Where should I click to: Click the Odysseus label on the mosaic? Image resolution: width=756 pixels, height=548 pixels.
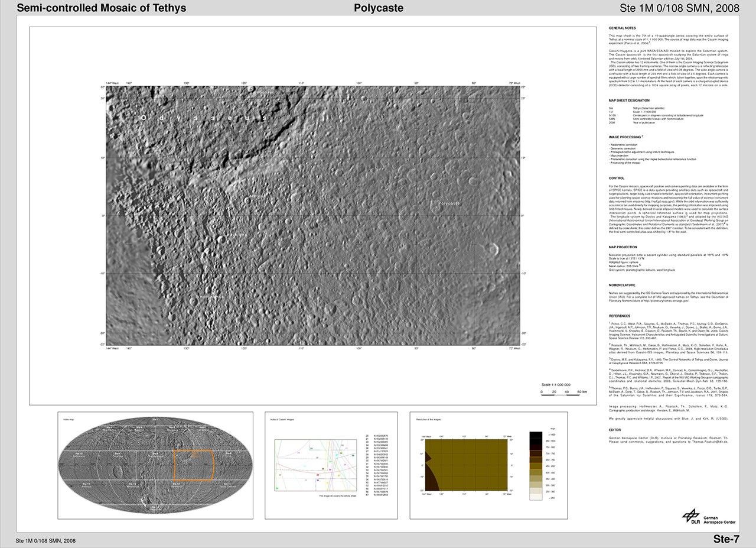click(204, 118)
